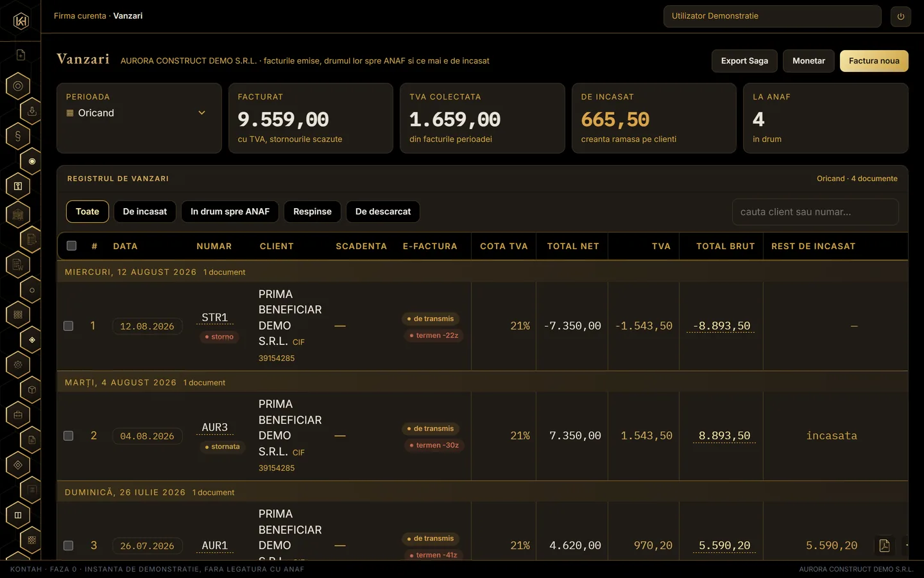
Task: Select the 'Toate' filter tab
Action: [87, 212]
